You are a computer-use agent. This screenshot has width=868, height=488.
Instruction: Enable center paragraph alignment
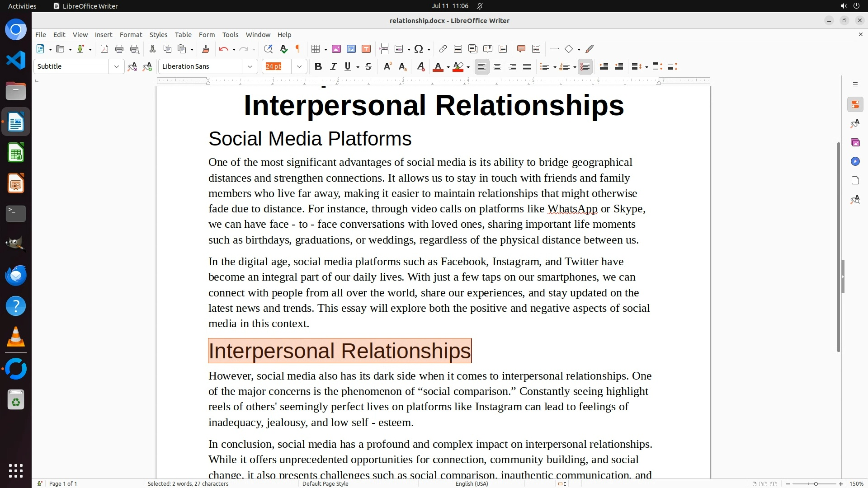(497, 67)
